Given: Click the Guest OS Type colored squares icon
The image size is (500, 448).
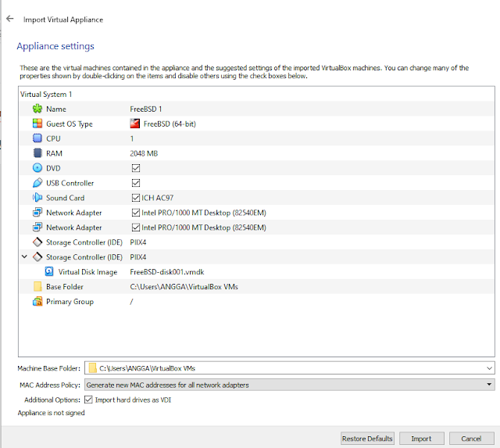Looking at the screenshot, I should tap(37, 124).
